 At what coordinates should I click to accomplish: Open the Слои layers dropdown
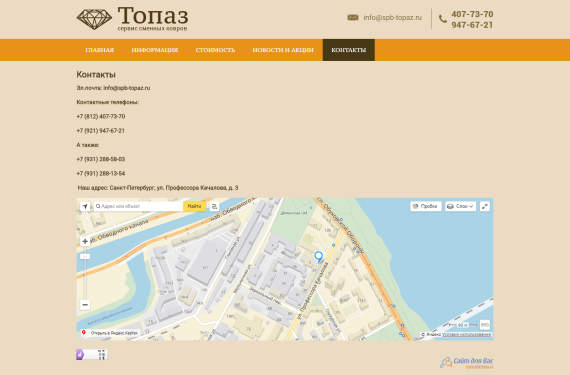(460, 206)
